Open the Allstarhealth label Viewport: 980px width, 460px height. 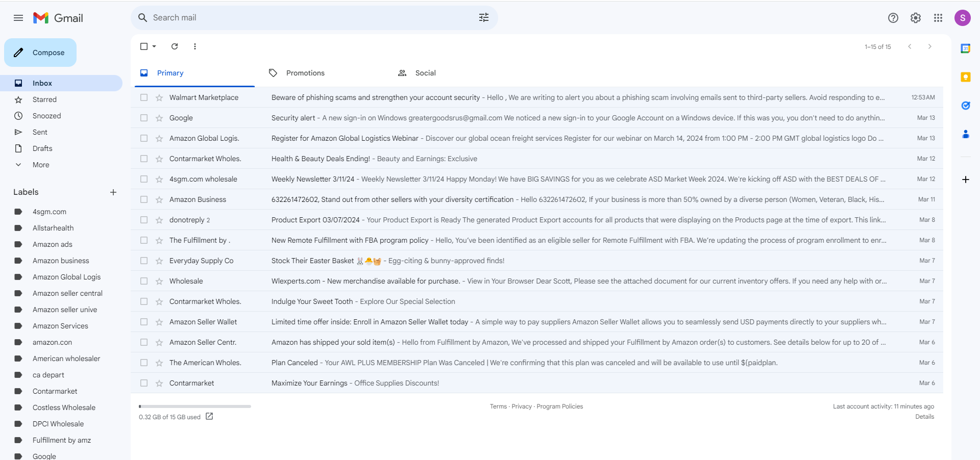pyautogui.click(x=53, y=228)
